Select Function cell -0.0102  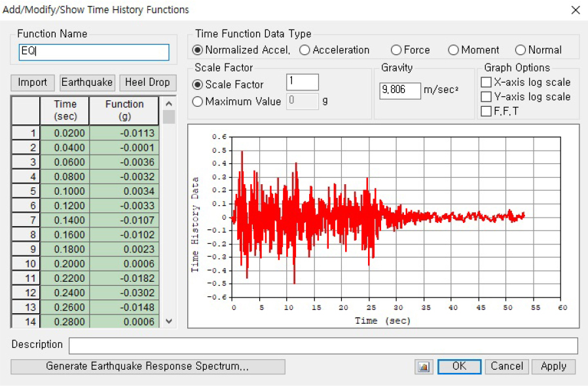[x=124, y=235]
